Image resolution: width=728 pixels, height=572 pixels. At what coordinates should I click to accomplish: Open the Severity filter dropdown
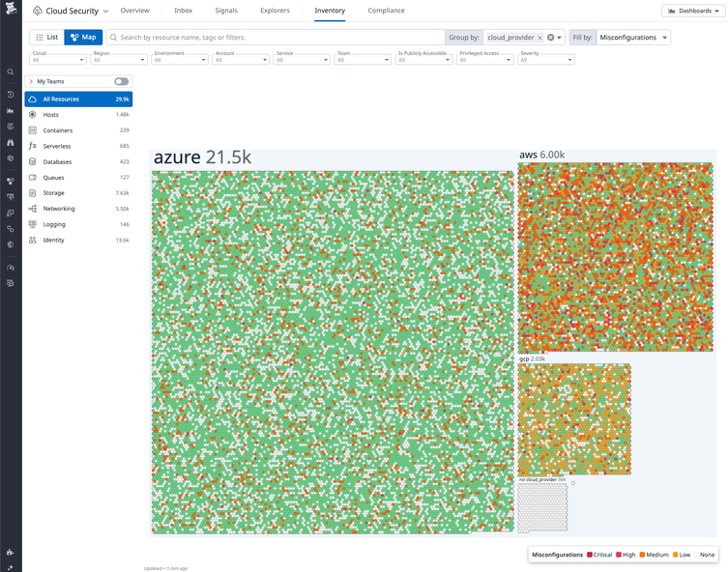coord(546,60)
